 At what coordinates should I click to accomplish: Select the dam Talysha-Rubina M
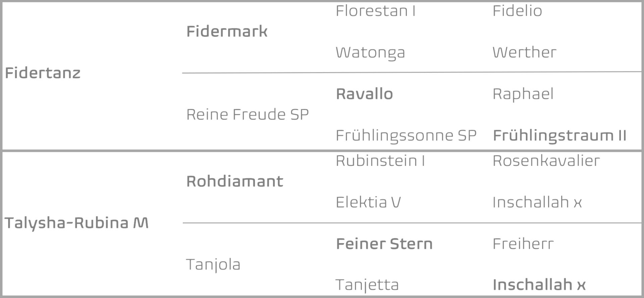pos(76,223)
